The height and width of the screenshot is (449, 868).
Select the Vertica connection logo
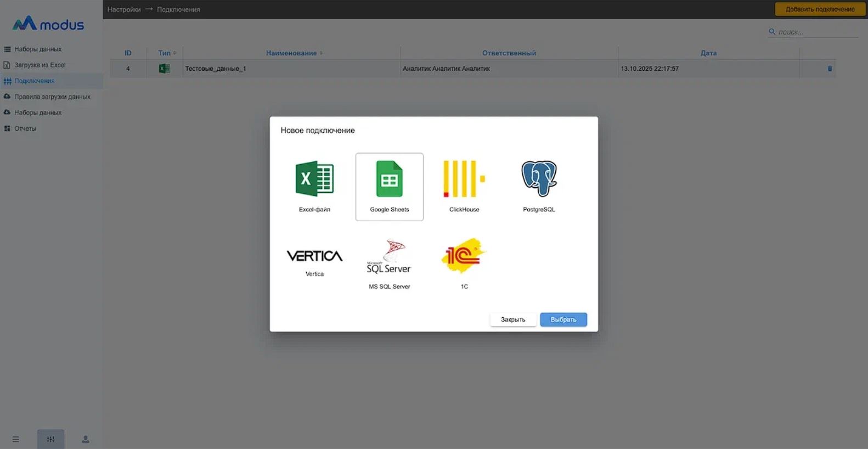coord(314,256)
